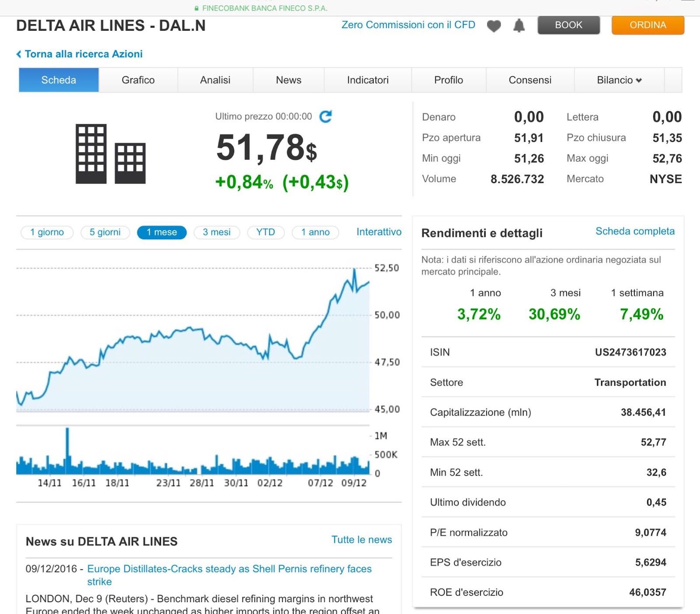Click the orange ORDINA button
The height and width of the screenshot is (614, 700).
coord(648,25)
